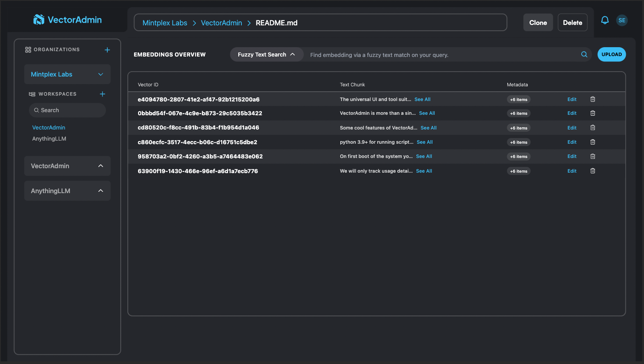See All text for 'The universal UI' chunk

point(422,99)
